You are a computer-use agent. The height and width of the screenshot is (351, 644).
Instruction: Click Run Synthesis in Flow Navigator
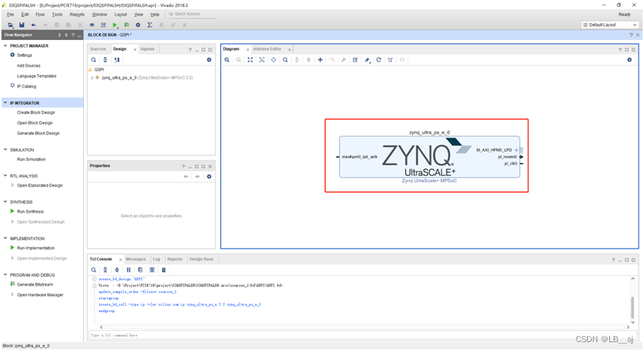pos(30,211)
